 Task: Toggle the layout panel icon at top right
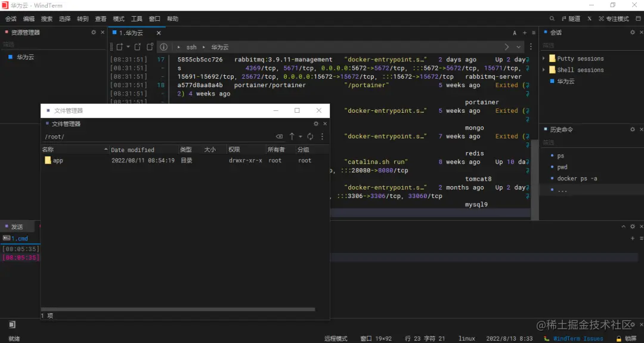point(638,18)
